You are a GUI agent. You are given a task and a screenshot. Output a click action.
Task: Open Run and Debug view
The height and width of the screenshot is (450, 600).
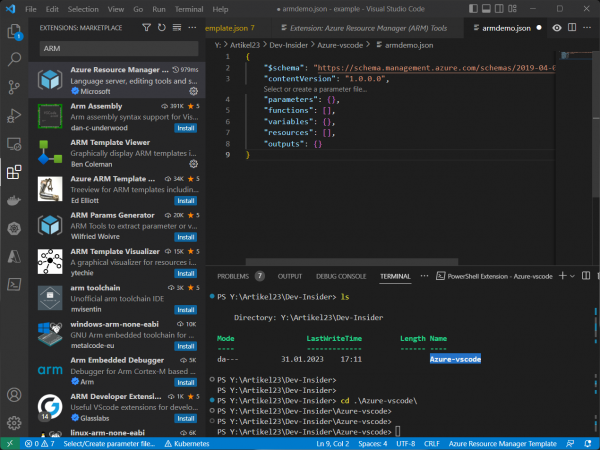click(14, 116)
